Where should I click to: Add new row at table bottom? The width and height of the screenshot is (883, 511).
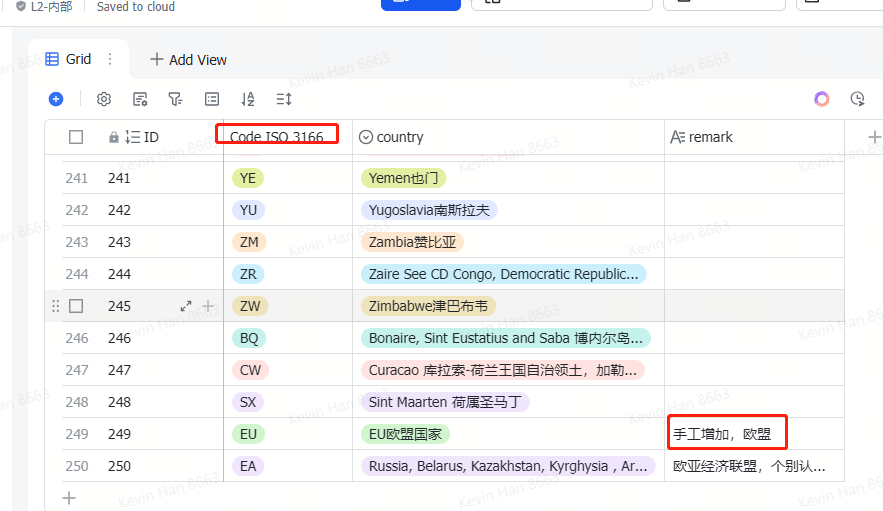pos(69,498)
